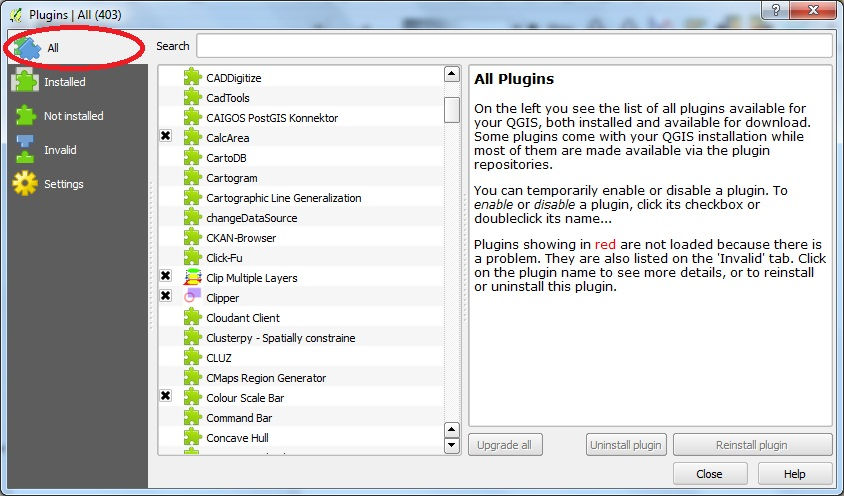This screenshot has width=844, height=496.
Task: Select the changeDataSource plugin name
Action: coord(251,218)
